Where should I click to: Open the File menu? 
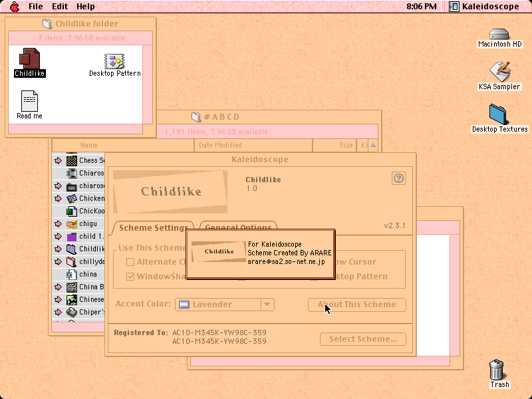point(36,7)
